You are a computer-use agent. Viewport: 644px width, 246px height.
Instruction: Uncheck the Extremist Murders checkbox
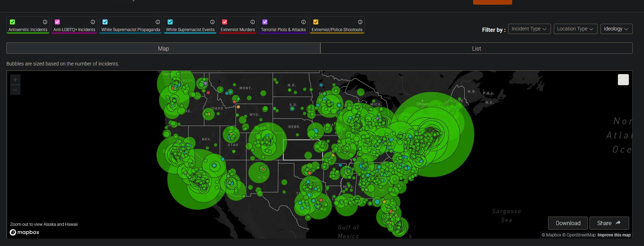point(225,22)
